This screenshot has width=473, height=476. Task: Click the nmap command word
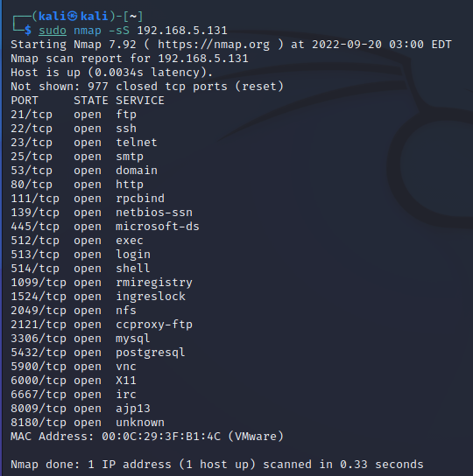[88, 31]
